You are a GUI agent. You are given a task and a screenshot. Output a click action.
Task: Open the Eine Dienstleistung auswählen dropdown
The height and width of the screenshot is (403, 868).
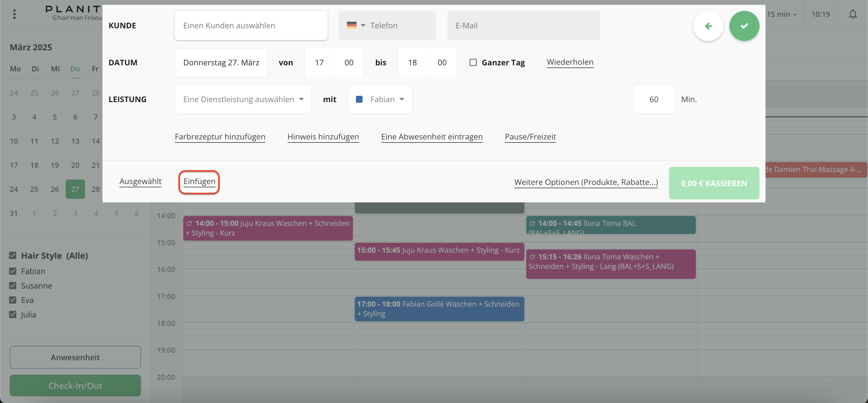pos(243,99)
